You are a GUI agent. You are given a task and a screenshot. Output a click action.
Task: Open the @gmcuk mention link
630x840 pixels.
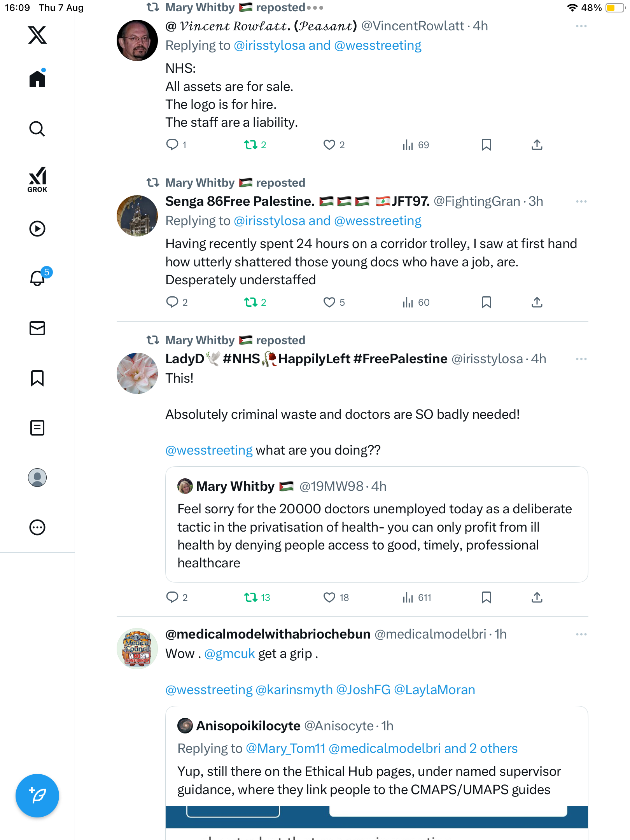pyautogui.click(x=229, y=654)
